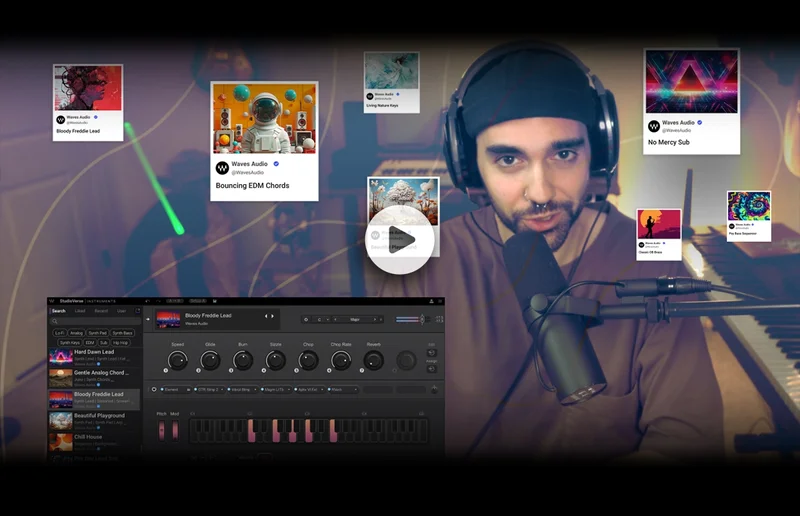Toggle the Element slot enable dot
The image size is (800, 516).
coord(162,389)
